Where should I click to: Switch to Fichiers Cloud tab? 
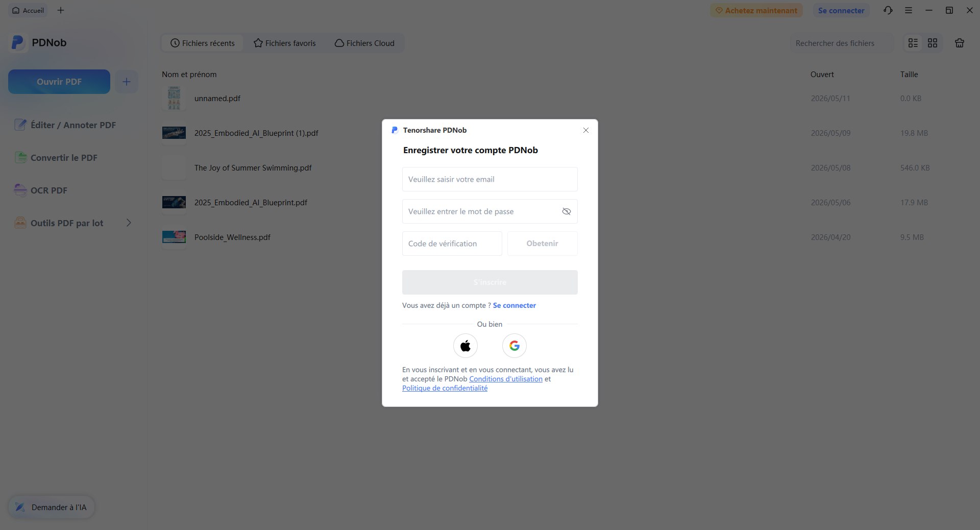point(364,43)
